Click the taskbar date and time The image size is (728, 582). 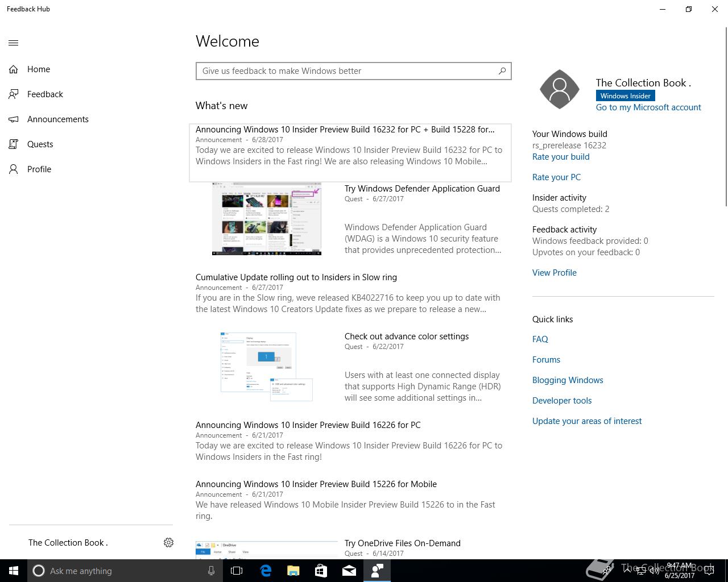680,571
